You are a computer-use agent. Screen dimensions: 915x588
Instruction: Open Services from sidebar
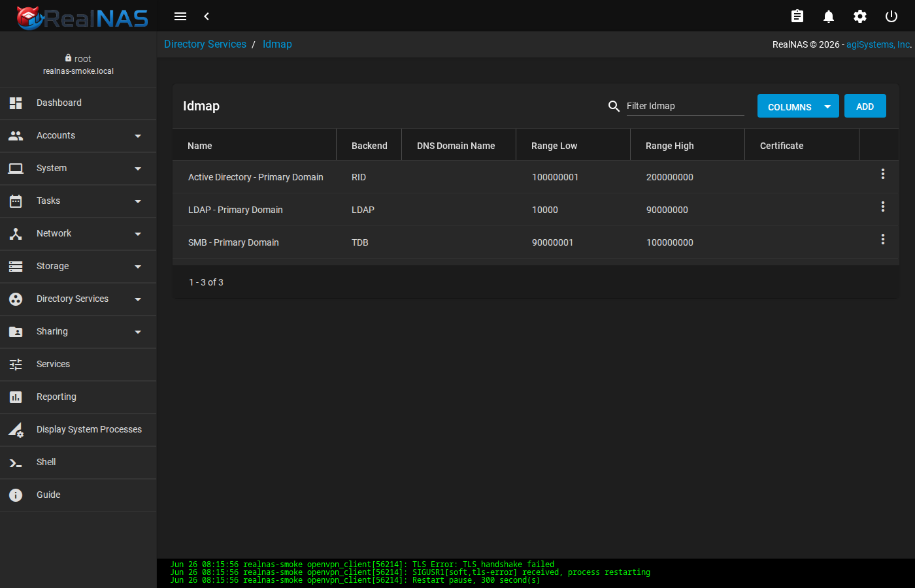(78, 364)
